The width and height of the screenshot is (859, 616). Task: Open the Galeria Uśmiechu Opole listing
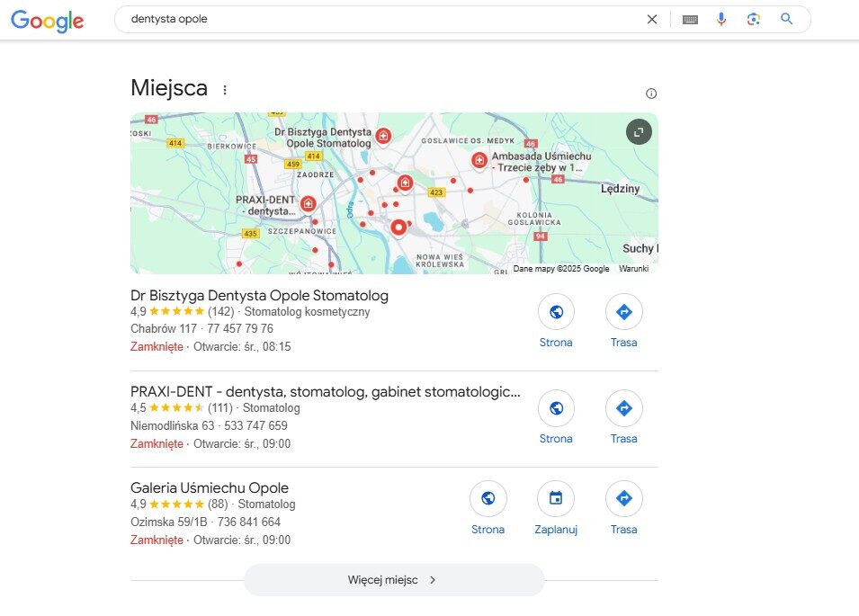click(210, 488)
